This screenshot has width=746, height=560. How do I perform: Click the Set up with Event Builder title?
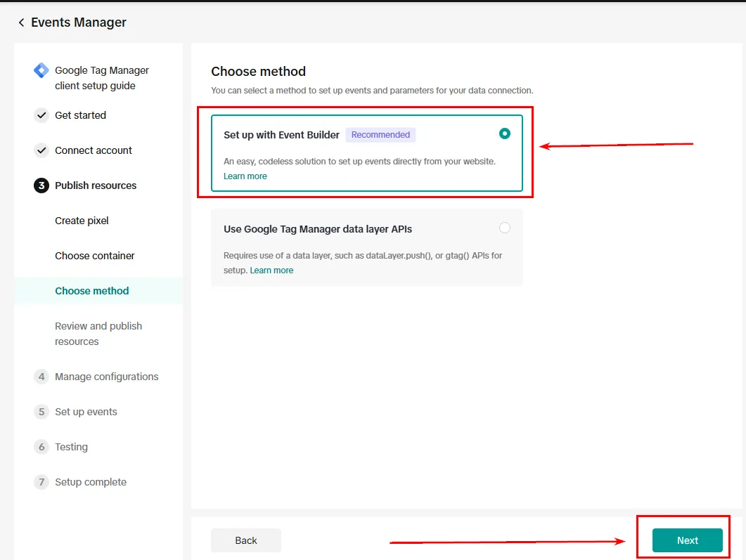(282, 135)
